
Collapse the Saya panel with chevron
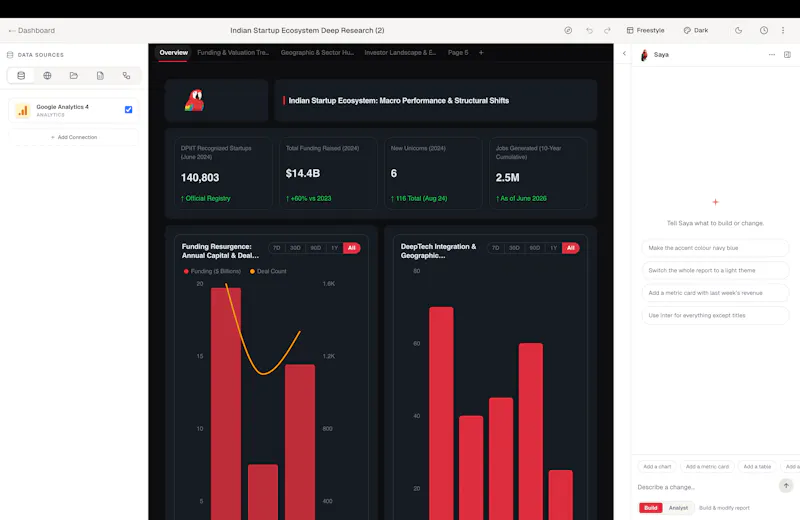point(624,53)
